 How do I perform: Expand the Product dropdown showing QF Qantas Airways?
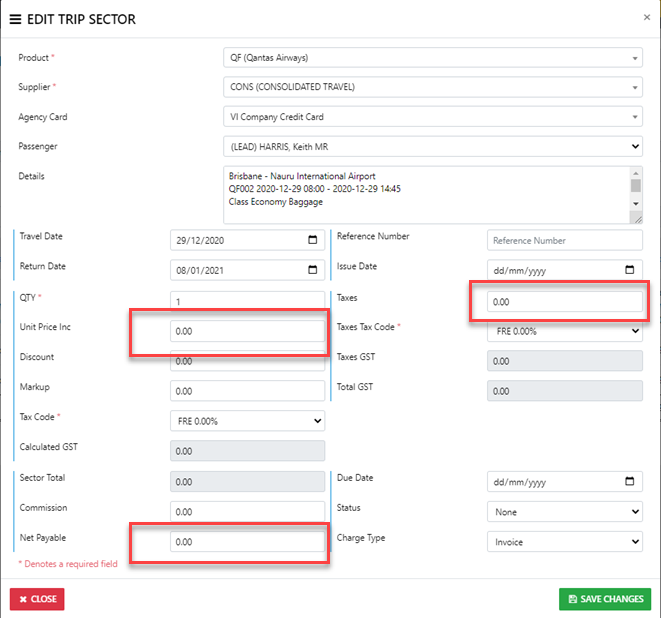point(431,58)
